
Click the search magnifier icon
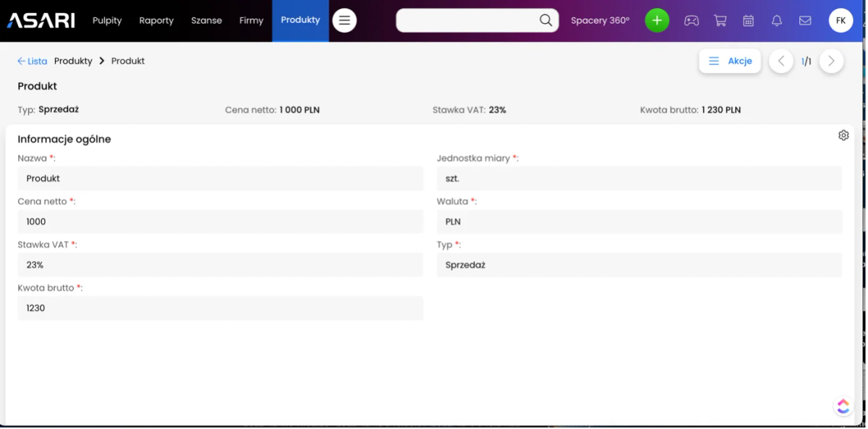click(546, 20)
